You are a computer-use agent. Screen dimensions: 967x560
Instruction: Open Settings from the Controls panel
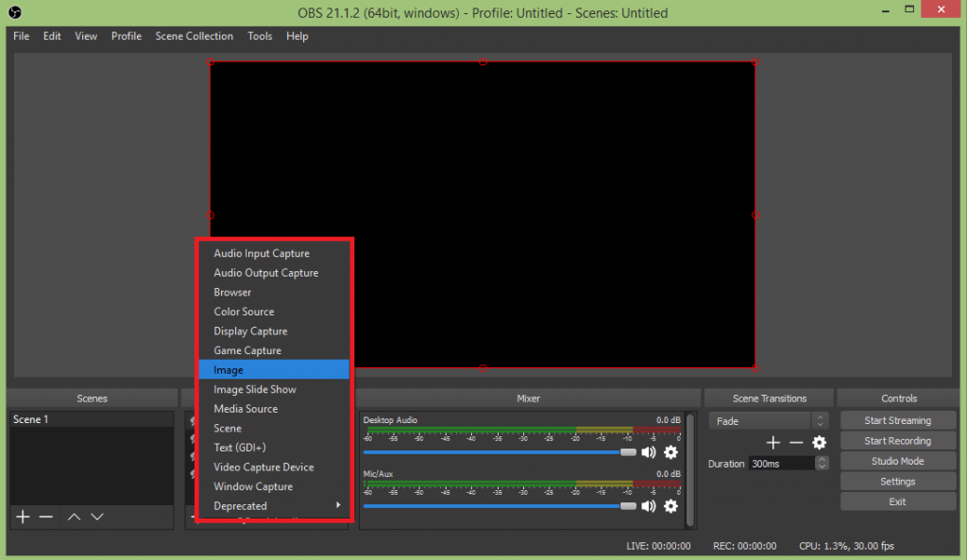tap(897, 481)
